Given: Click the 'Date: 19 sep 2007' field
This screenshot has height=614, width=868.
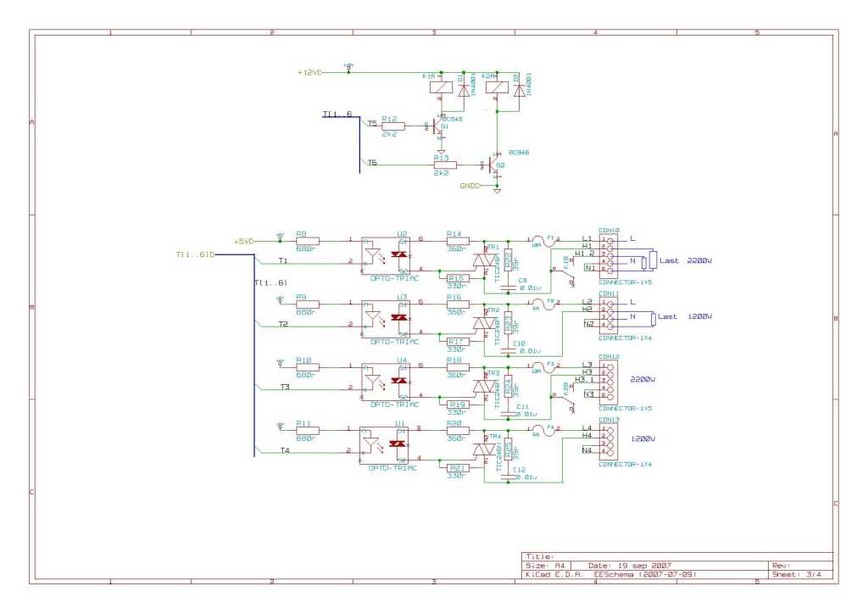Looking at the screenshot, I should pyautogui.click(x=630, y=566).
